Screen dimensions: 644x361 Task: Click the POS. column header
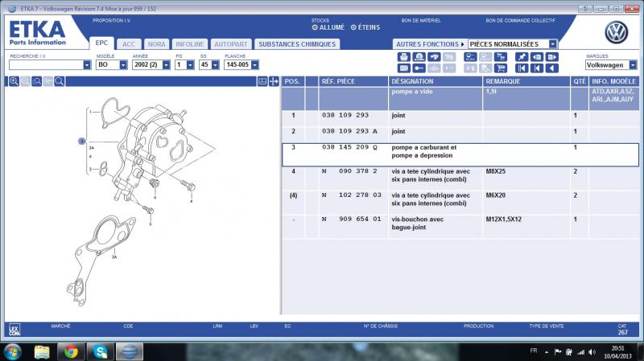(x=293, y=81)
